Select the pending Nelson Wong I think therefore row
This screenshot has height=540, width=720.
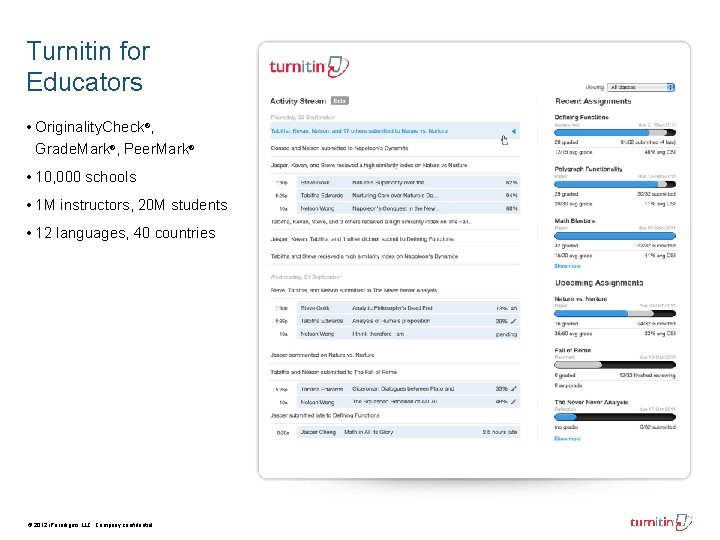(x=408, y=334)
